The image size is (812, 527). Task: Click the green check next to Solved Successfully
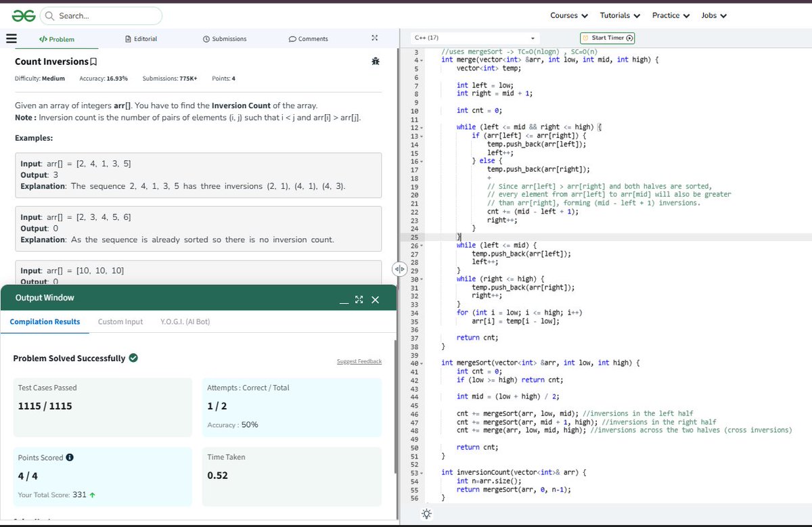coord(133,358)
